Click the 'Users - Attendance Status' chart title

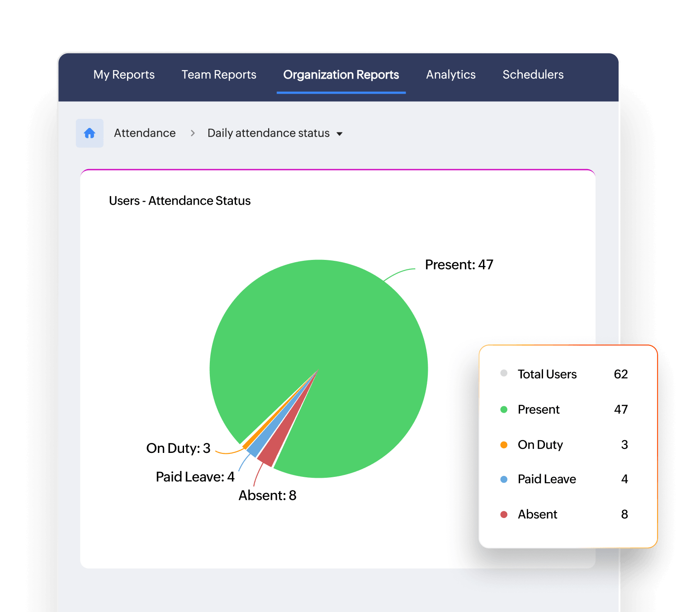pos(180,201)
